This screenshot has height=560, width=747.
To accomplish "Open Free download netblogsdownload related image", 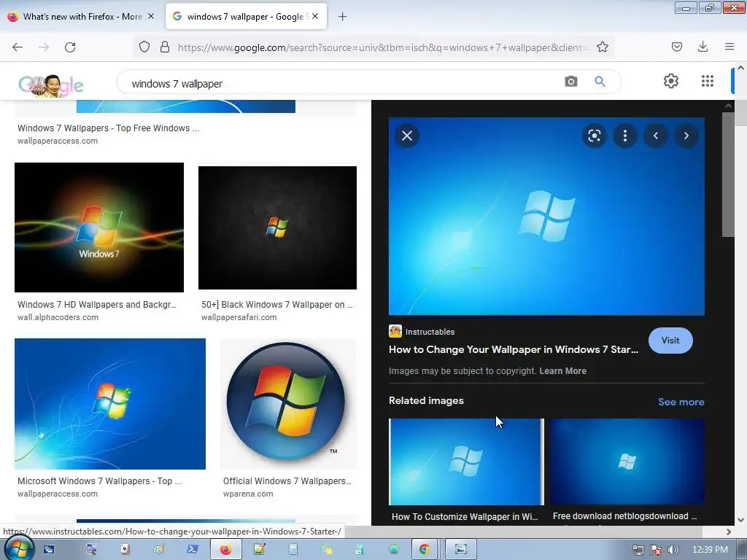I will pyautogui.click(x=627, y=462).
